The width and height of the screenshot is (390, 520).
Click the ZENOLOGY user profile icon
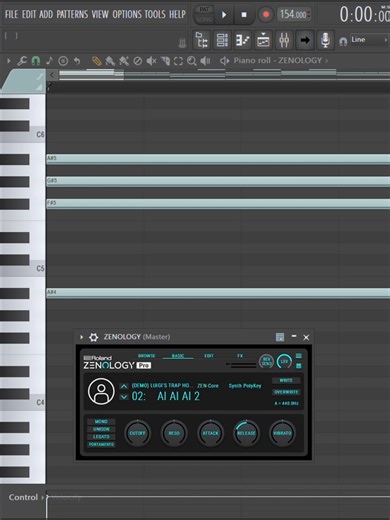101,391
